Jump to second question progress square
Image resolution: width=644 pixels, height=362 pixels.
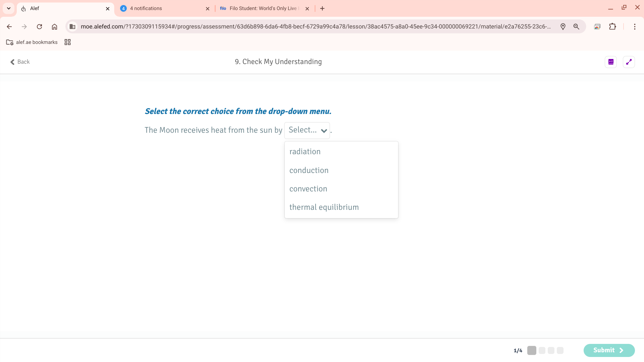click(542, 350)
